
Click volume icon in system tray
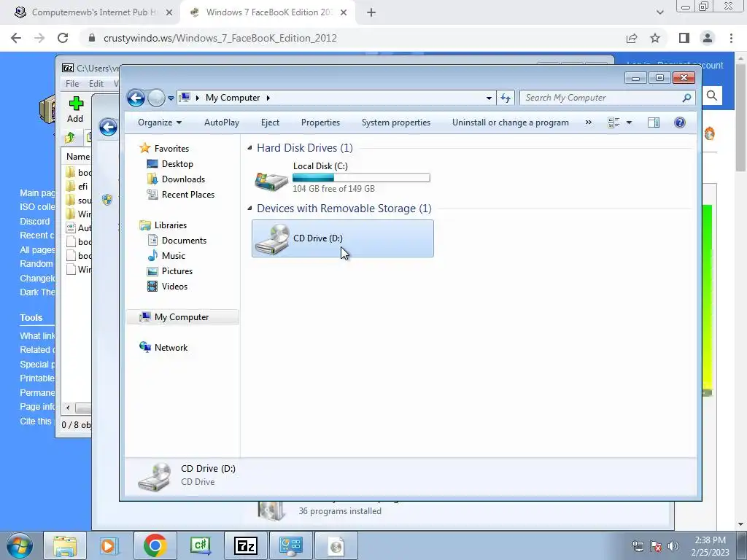tap(673, 546)
